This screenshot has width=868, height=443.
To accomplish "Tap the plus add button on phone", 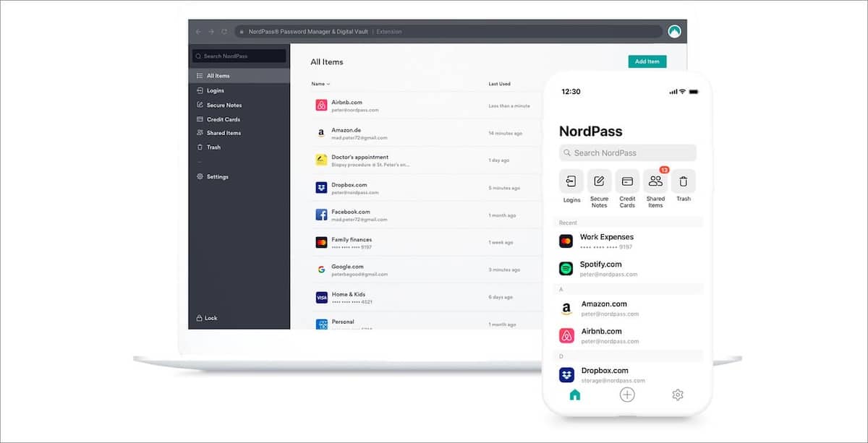I will (x=627, y=395).
